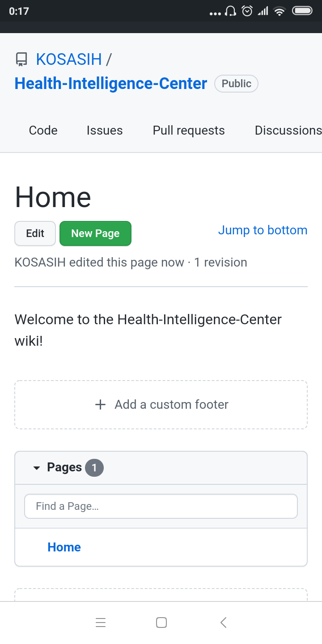
Task: Go to the Discussions tab
Action: 288,131
